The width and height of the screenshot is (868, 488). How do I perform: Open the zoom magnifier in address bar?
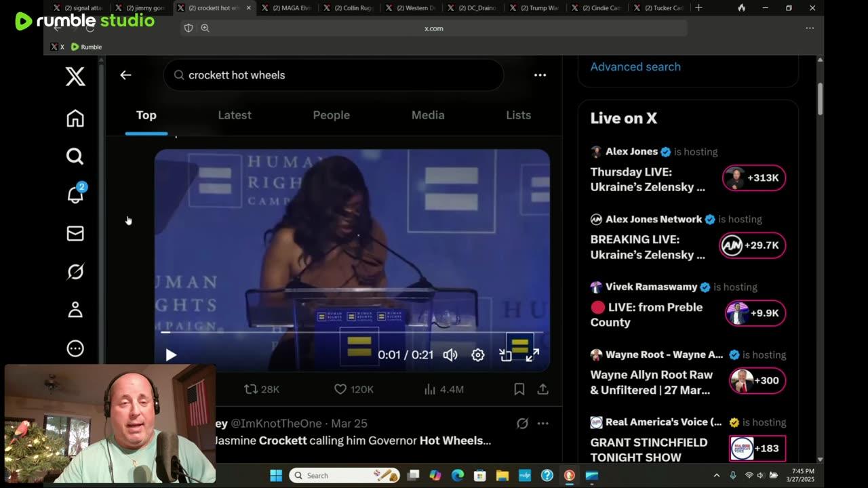click(x=205, y=28)
